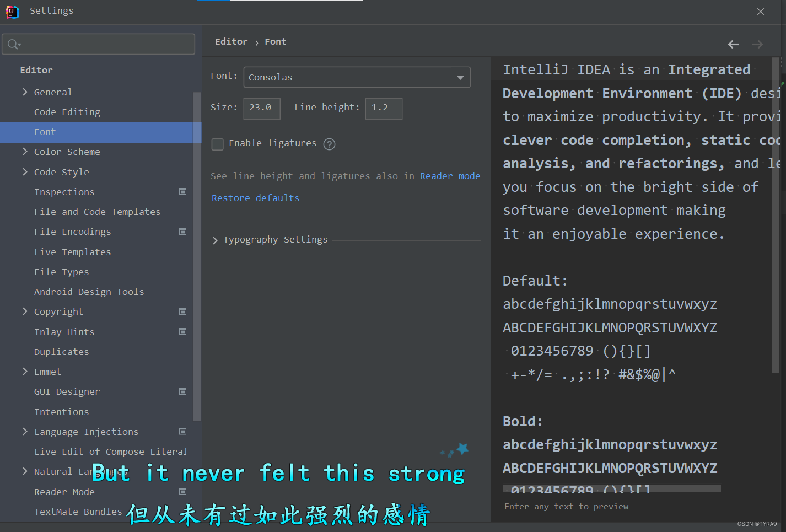Click project-level icon beside Inlay Hints
This screenshot has height=532, width=786.
pyautogui.click(x=182, y=331)
